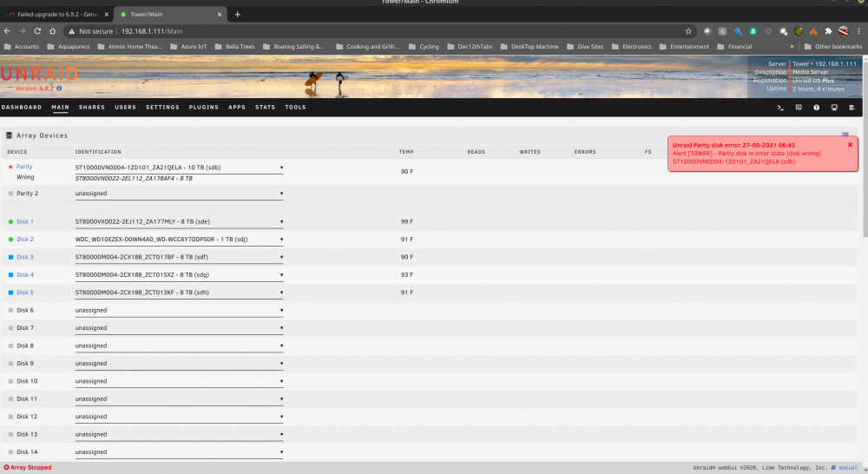Click the green status dot for Disk 2
This screenshot has height=474, width=868.
click(10, 240)
